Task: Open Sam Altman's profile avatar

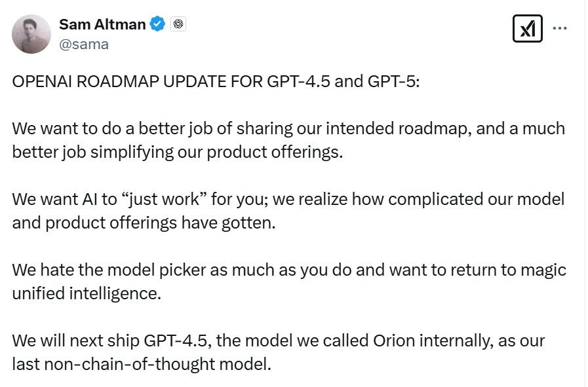Action: [31, 34]
